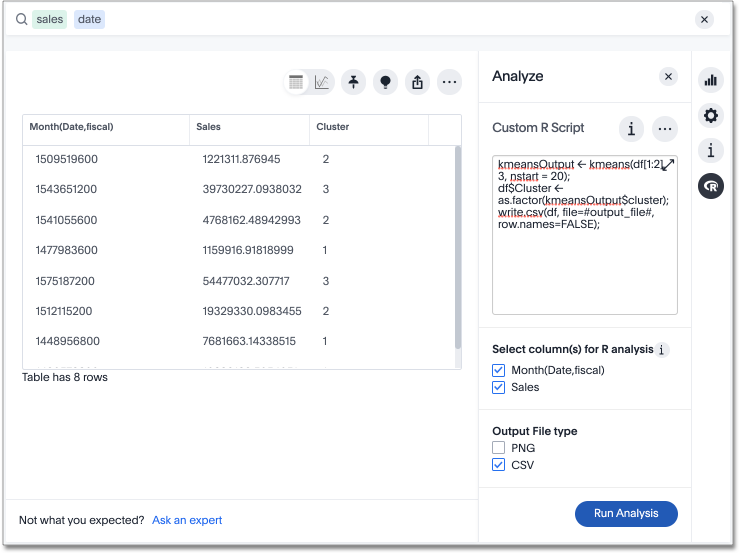Uncheck Month(Date,fiscal) column checkbox
The image size is (740, 554).
[x=498, y=370]
